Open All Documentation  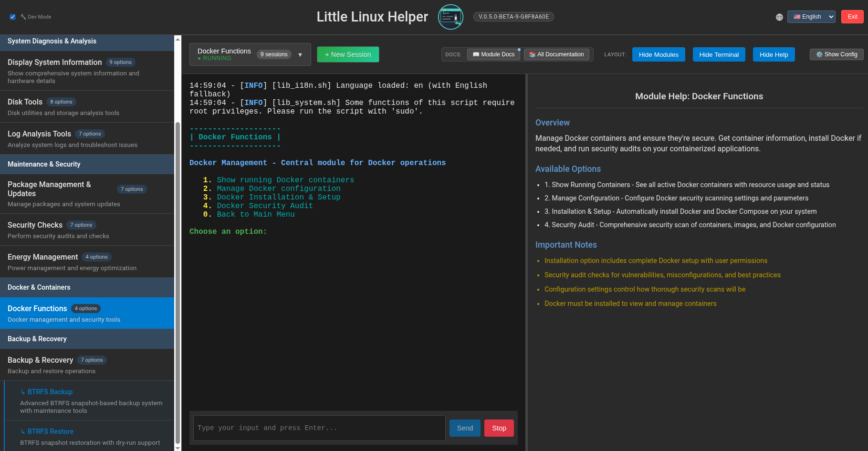pyautogui.click(x=556, y=54)
